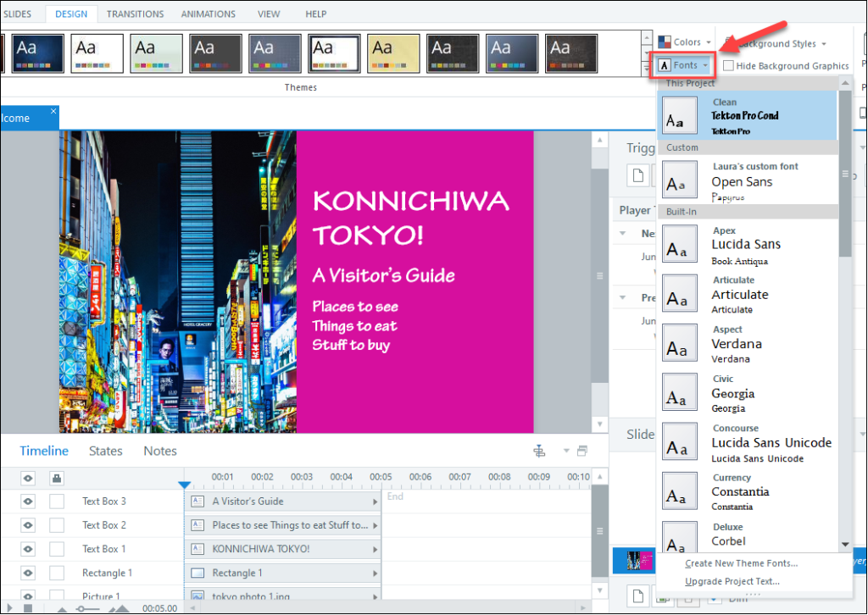Switch to the Transitions ribbon tab
The height and width of the screenshot is (615, 868).
tap(135, 14)
